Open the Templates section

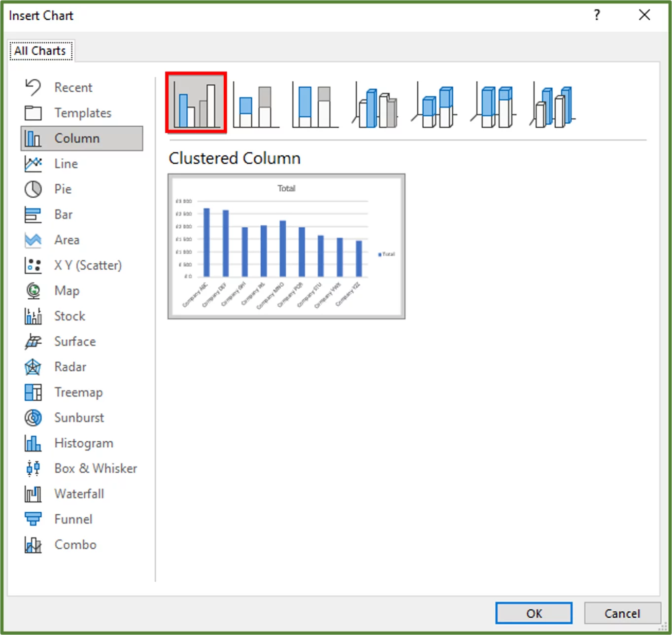pos(82,112)
